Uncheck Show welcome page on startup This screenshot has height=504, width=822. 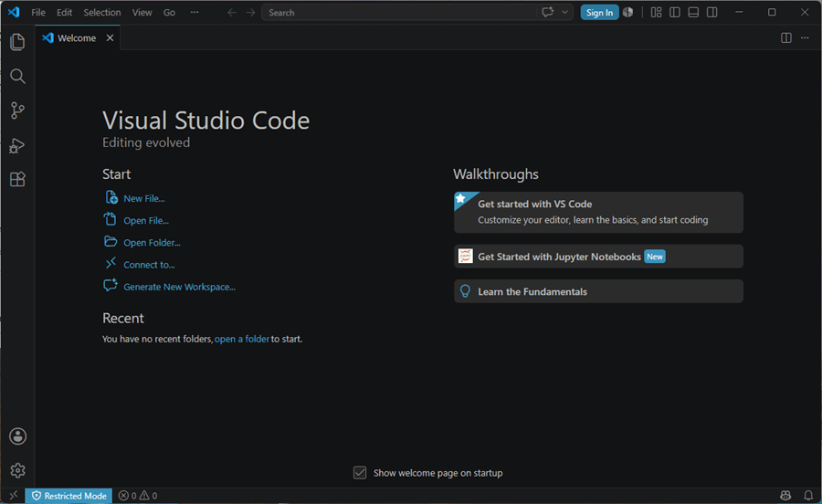click(x=360, y=473)
